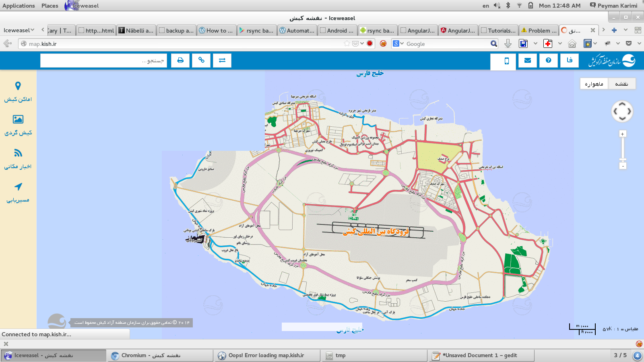644x362 pixels.
Task: Click the help question mark icon
Action: click(548, 60)
